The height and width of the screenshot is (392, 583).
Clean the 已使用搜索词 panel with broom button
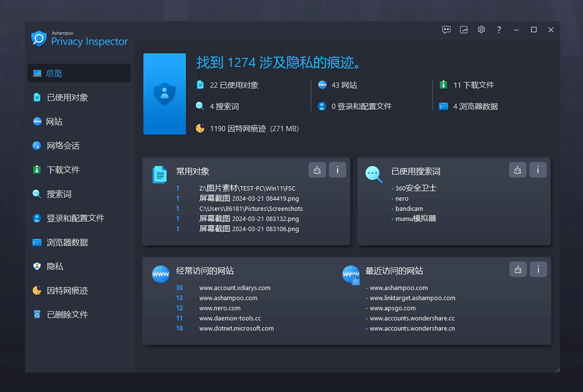tap(517, 170)
